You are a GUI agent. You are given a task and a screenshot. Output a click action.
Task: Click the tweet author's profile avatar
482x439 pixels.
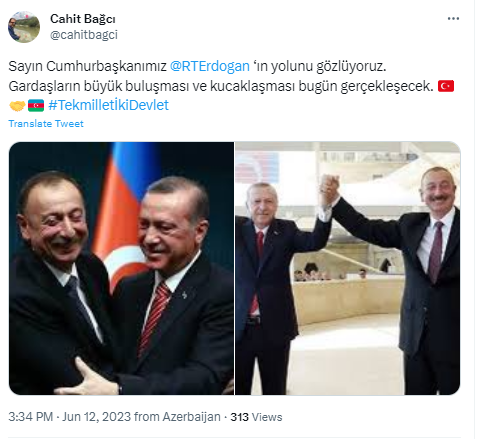(x=24, y=27)
